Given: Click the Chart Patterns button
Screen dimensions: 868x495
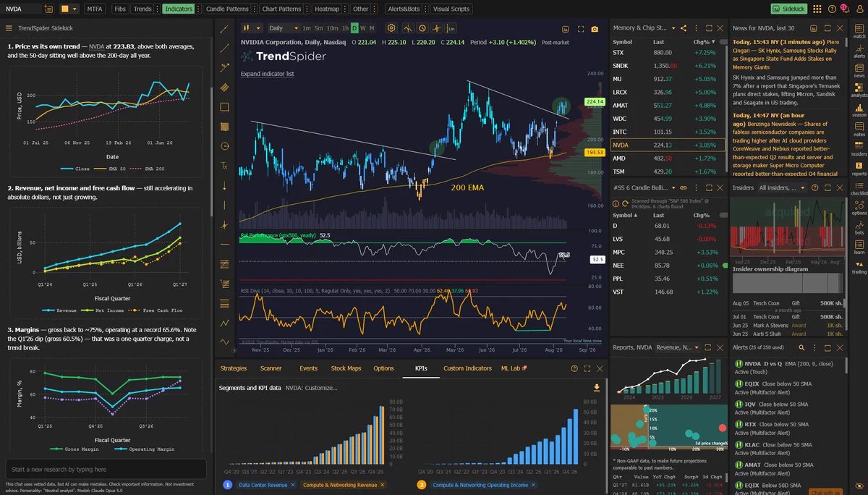Looking at the screenshot, I should point(281,9).
